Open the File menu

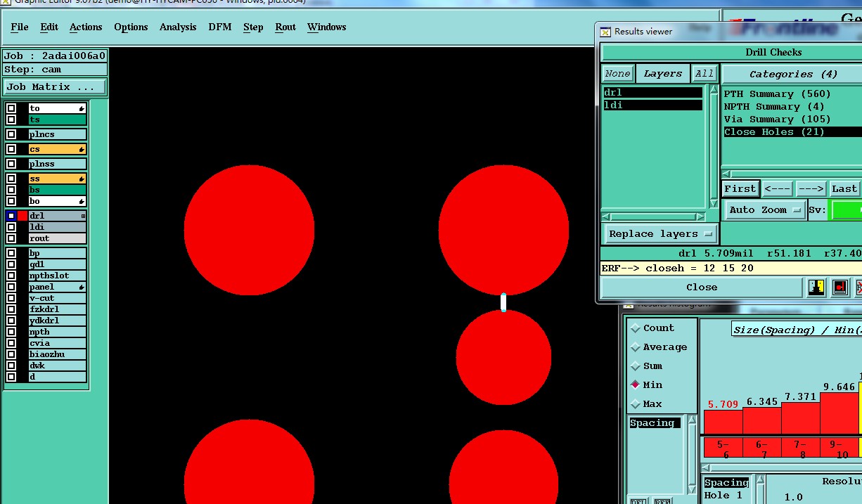point(20,27)
